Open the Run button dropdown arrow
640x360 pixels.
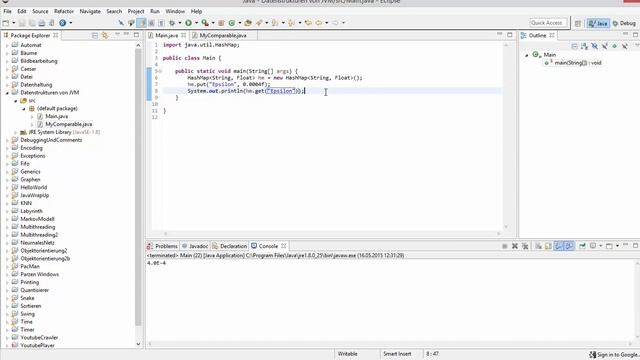click(x=196, y=23)
